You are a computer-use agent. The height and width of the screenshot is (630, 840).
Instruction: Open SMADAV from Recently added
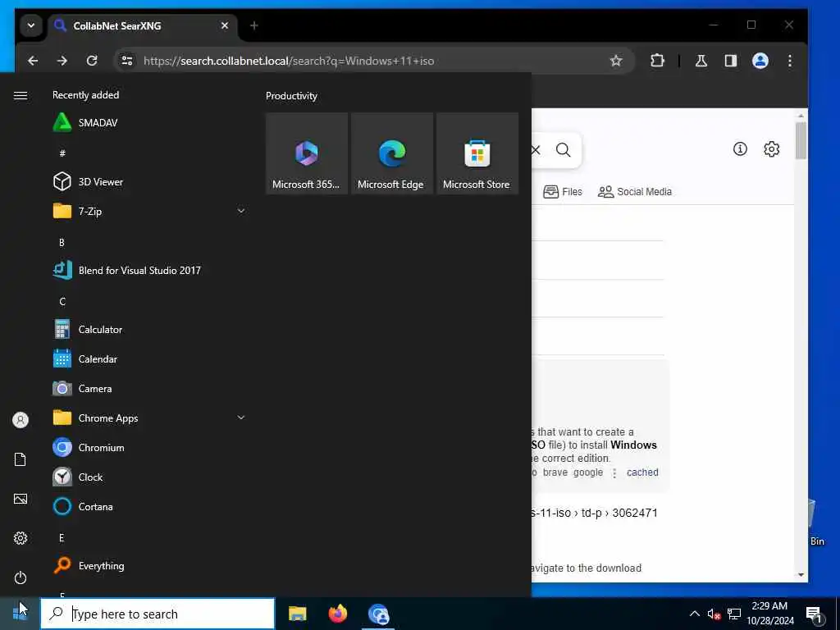pyautogui.click(x=149, y=123)
